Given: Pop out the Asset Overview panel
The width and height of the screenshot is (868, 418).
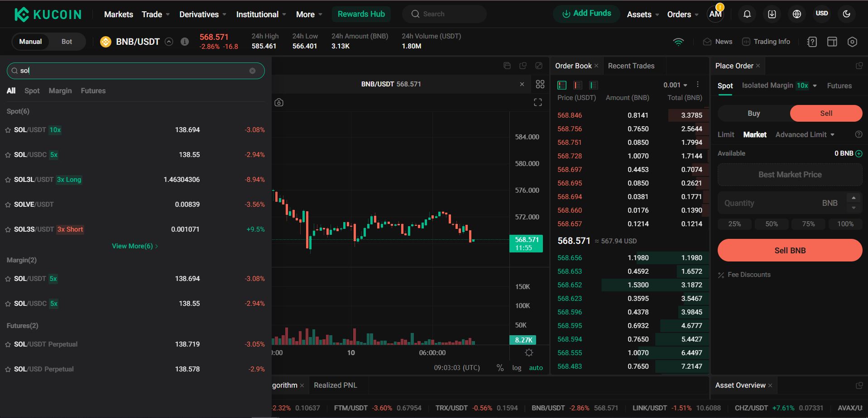Looking at the screenshot, I should tap(859, 385).
